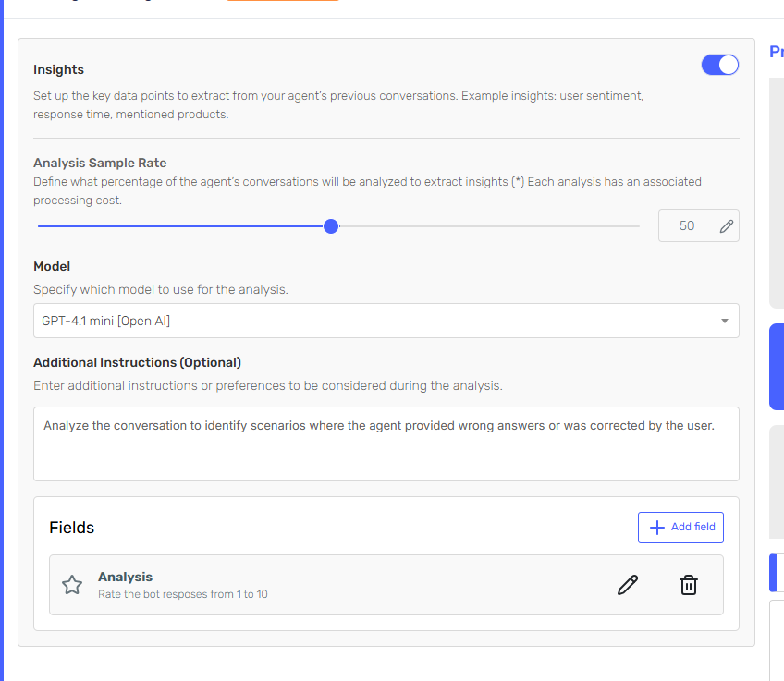Click the Fields section header
Viewport: 784px width, 681px height.
tap(71, 527)
